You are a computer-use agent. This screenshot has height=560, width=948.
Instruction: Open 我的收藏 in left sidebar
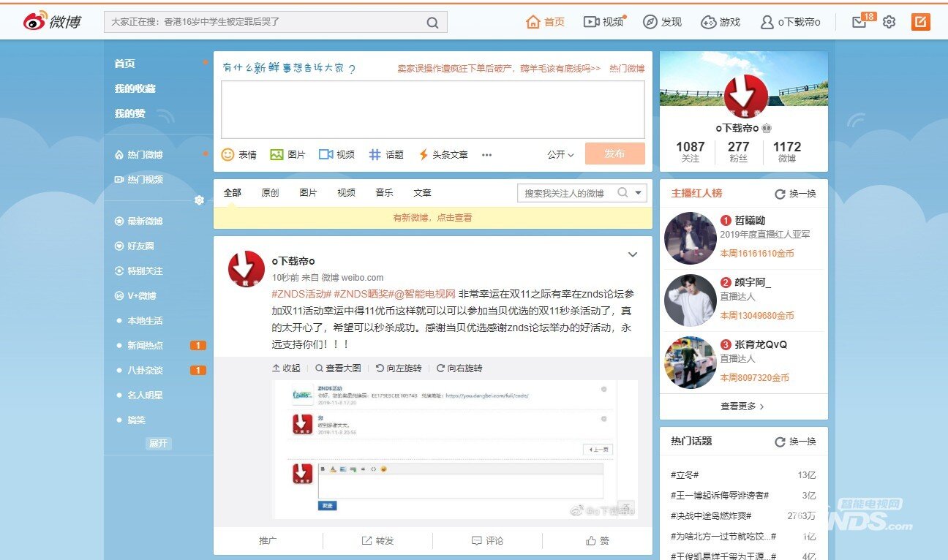tap(135, 88)
